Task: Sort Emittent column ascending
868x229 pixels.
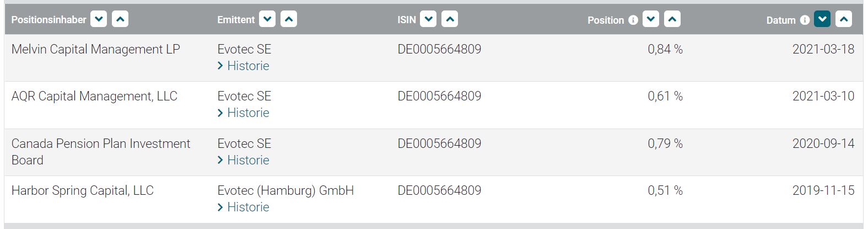Action: 289,19
